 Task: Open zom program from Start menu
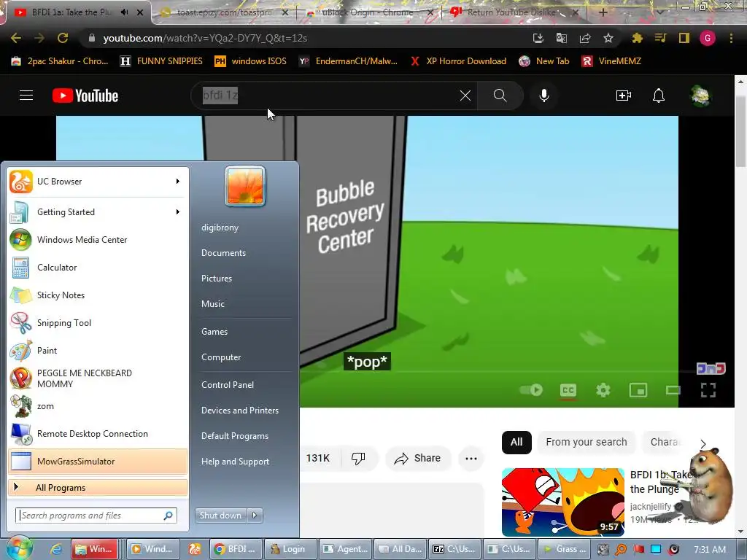point(98,406)
